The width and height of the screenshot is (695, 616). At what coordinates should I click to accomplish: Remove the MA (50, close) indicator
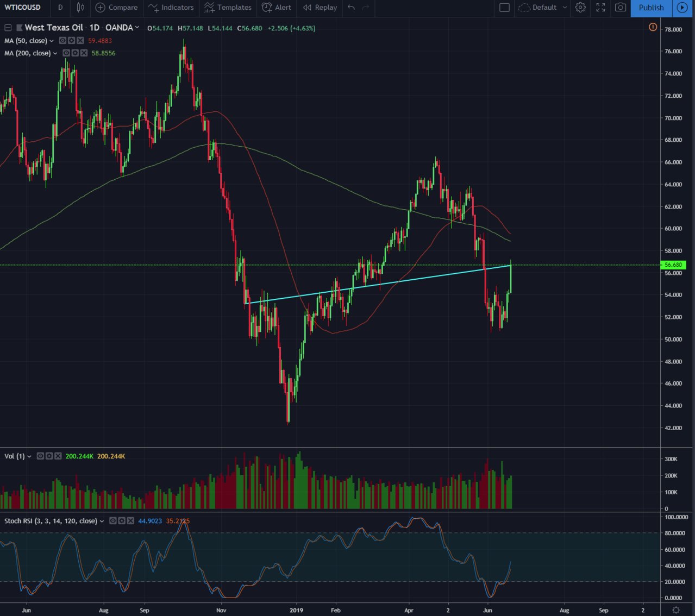tap(80, 41)
